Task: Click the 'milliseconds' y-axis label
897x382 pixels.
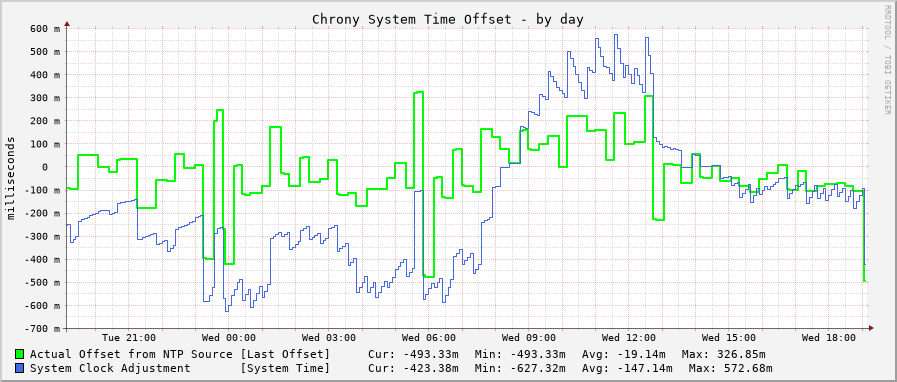Action: pos(11,178)
